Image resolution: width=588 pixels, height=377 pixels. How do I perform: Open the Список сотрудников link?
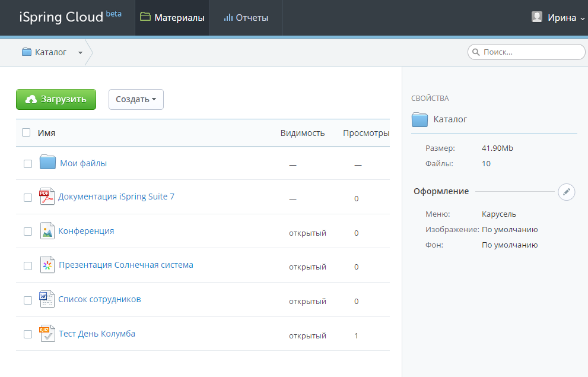[99, 299]
